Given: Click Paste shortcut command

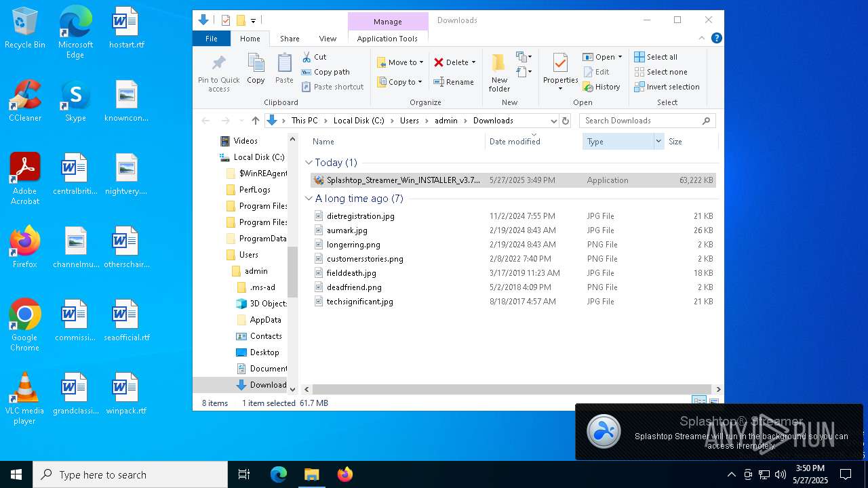Looking at the screenshot, I should (x=332, y=87).
